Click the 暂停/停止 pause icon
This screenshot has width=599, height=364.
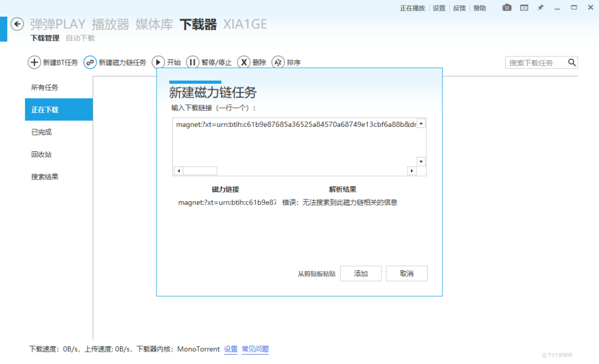pyautogui.click(x=192, y=62)
